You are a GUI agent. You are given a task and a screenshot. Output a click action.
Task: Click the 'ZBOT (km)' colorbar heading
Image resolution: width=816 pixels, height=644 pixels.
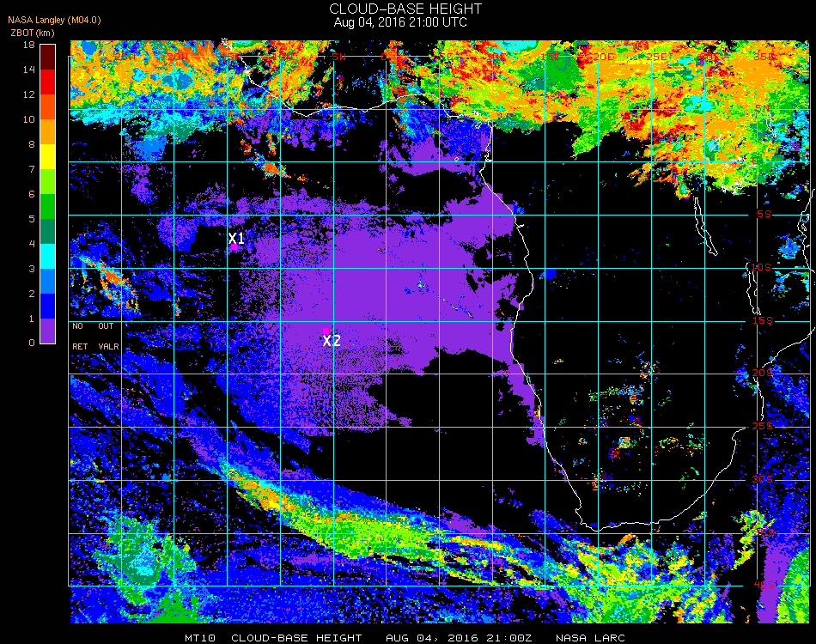tap(33, 33)
